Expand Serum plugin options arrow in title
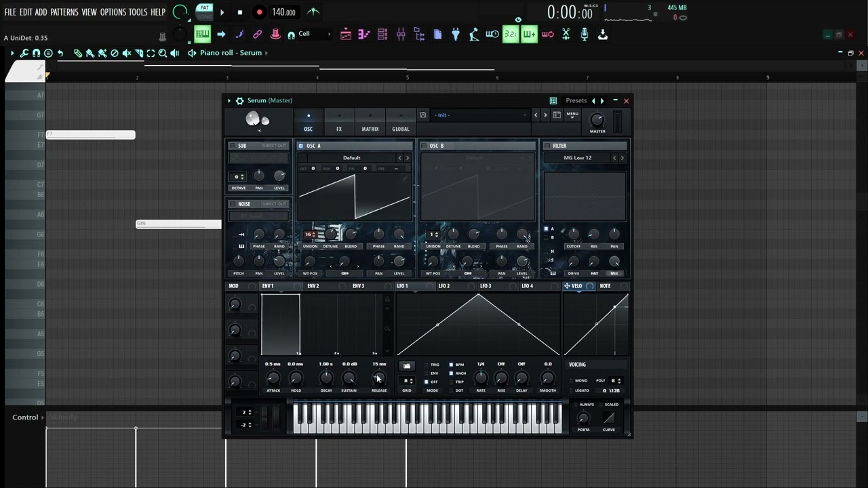Screen dimensions: 868x488 229,101
